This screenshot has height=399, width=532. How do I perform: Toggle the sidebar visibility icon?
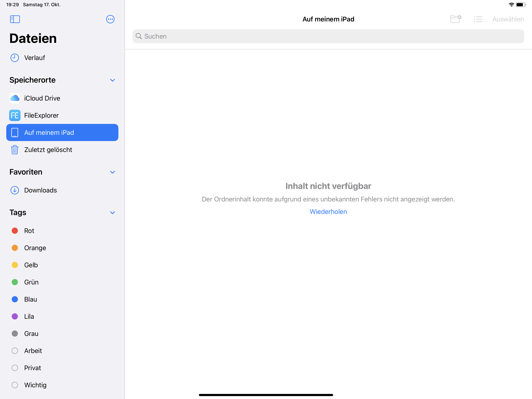pyautogui.click(x=15, y=19)
